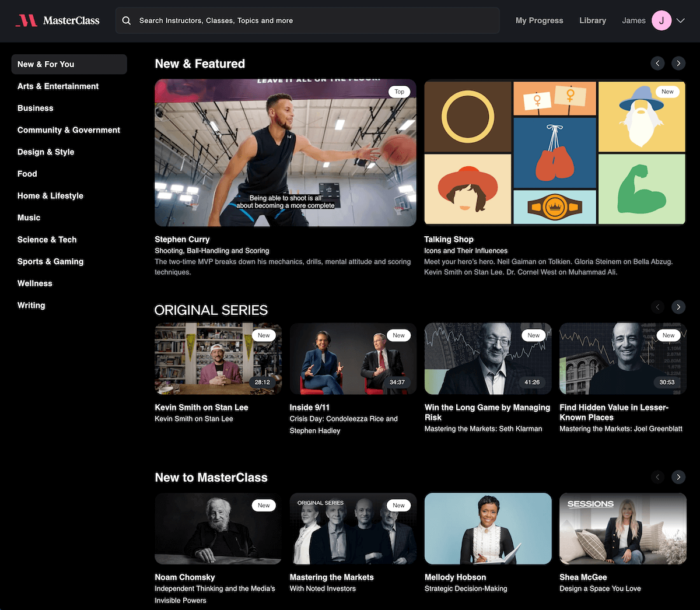The width and height of the screenshot is (700, 610).
Task: Select Community & Government category
Action: point(69,130)
